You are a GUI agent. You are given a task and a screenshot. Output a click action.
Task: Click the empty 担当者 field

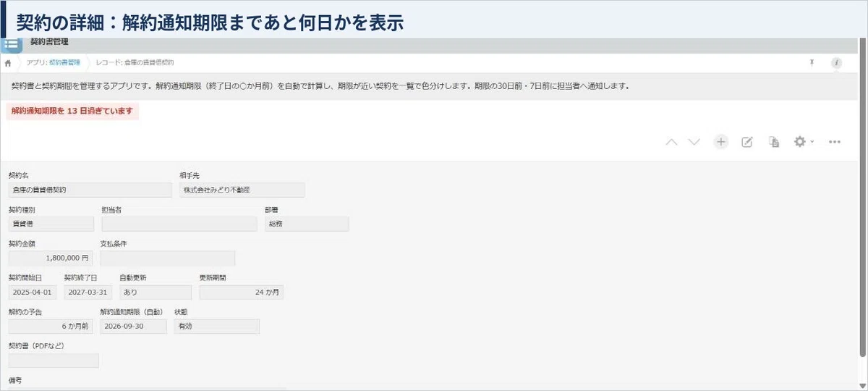[x=179, y=224]
